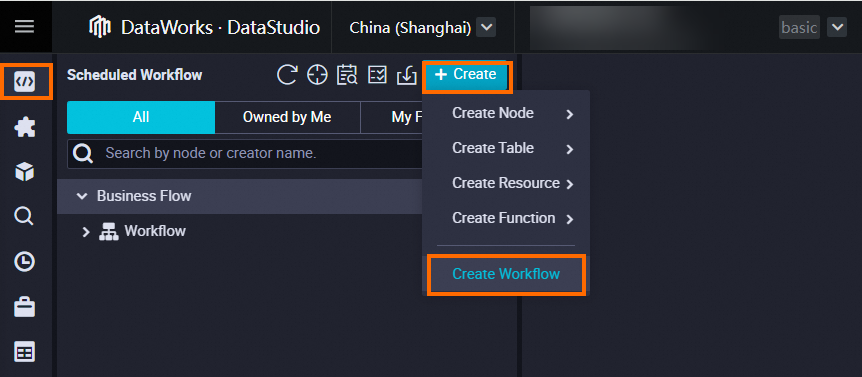The image size is (862, 377).
Task: Click DataWorks · DataStudio title
Action: (220, 27)
